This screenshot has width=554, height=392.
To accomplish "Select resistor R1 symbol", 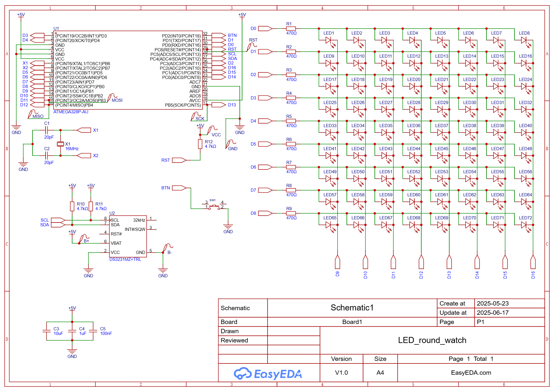I will point(291,29).
